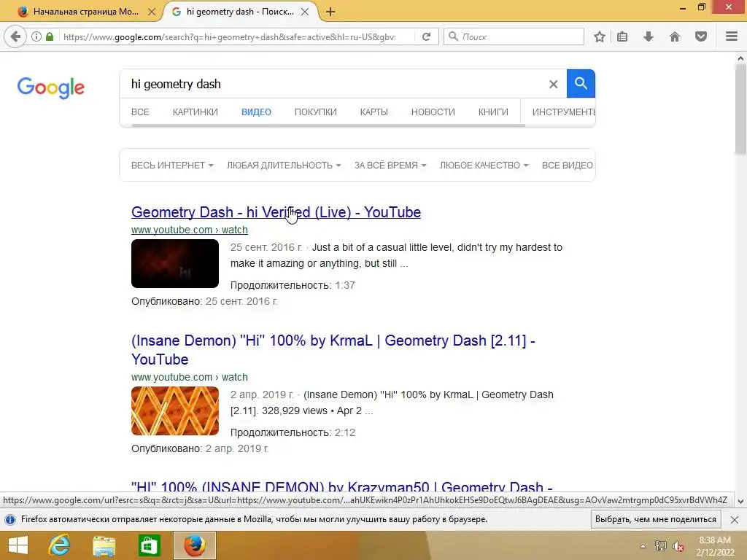Open HI 100% by Krazyman50 result
747x560 pixels.
[341, 486]
